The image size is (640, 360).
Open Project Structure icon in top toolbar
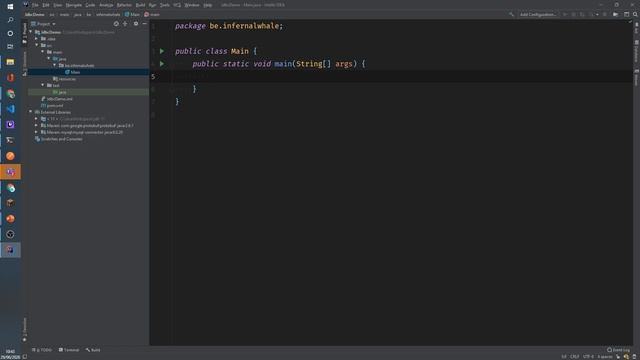pos(627,14)
